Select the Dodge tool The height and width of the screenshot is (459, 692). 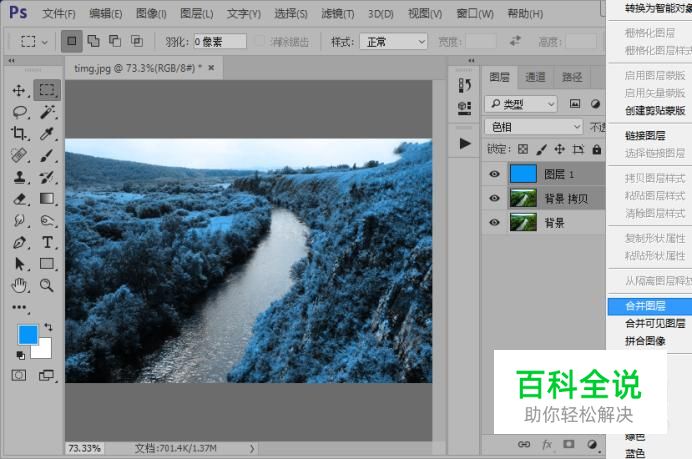pyautogui.click(x=47, y=220)
